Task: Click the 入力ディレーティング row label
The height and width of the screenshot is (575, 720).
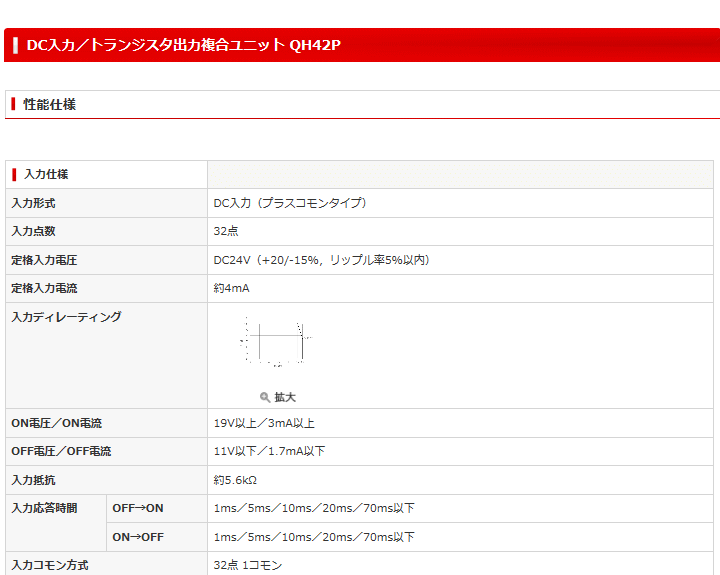Action: click(x=66, y=317)
